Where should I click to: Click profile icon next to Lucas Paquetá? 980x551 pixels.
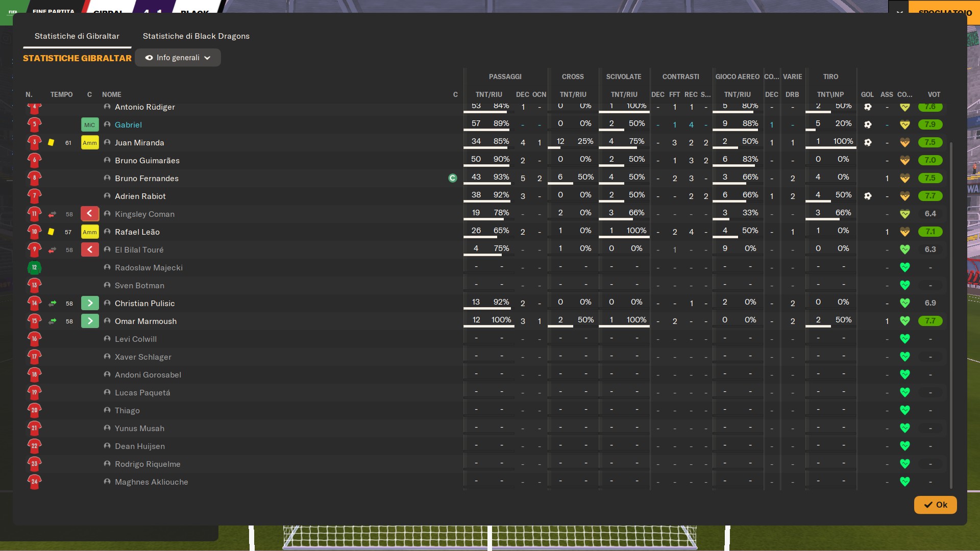click(x=107, y=392)
